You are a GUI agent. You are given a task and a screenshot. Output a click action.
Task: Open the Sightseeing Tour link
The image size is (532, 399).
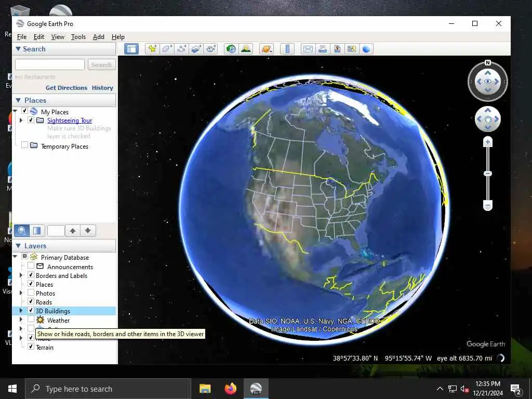(70, 121)
